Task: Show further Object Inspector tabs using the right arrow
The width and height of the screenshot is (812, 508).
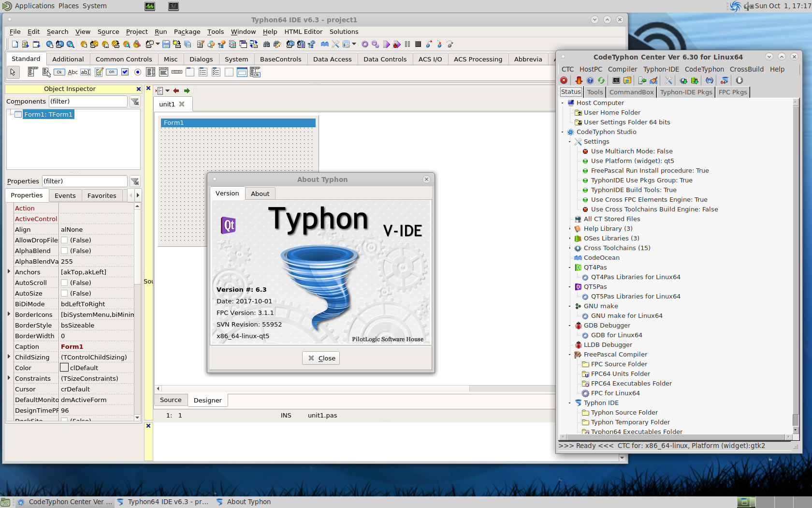Action: click(x=138, y=195)
